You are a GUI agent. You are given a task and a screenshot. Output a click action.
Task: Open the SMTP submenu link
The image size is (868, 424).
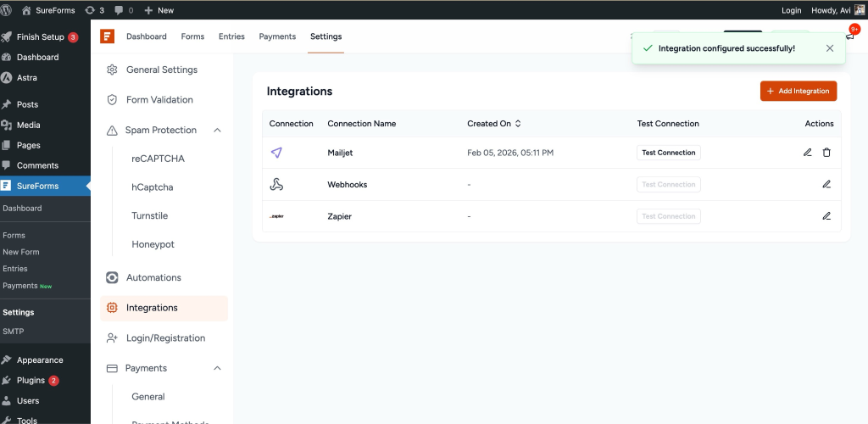coord(14,332)
